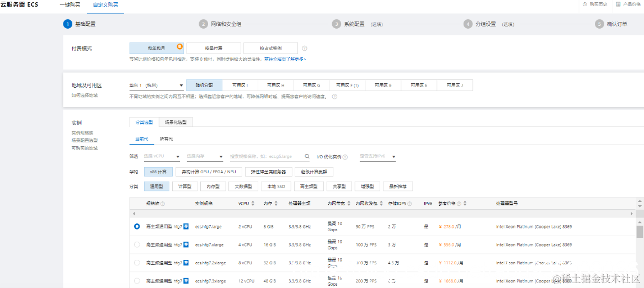Switch to 场景化选型 tab
This screenshot has width=644, height=288.
click(175, 122)
